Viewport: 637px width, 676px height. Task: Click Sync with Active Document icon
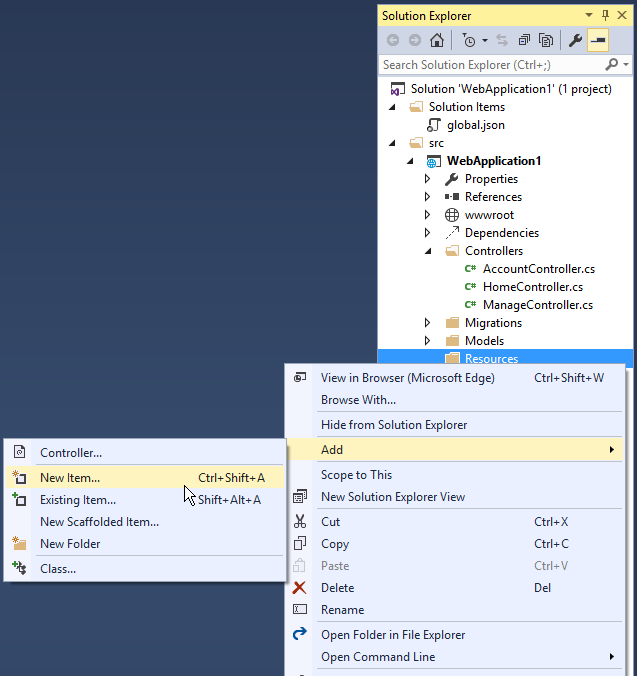pos(502,40)
